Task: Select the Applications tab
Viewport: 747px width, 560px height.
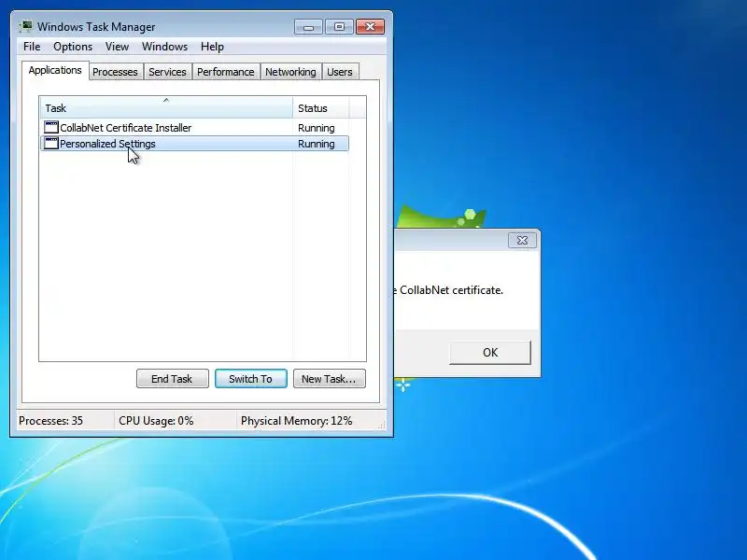Action: [x=55, y=71]
